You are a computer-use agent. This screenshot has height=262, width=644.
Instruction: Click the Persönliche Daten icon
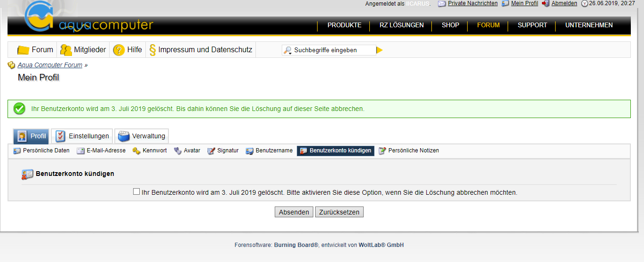17,151
